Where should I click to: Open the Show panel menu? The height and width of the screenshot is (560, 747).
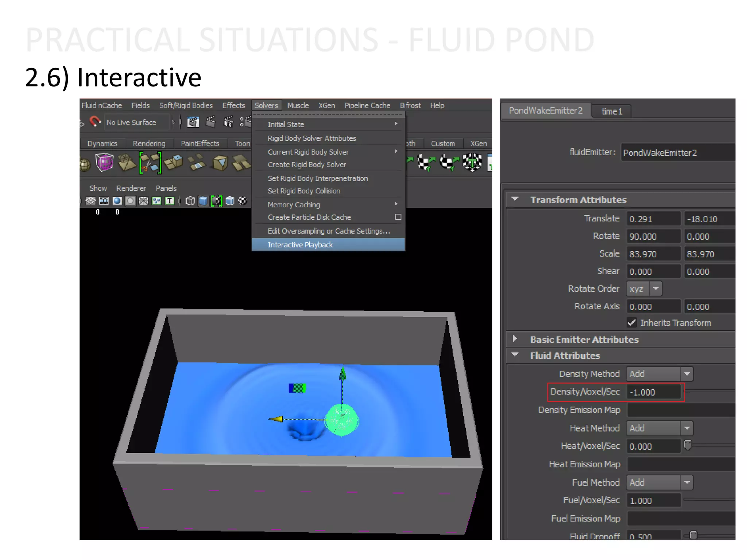[98, 188]
